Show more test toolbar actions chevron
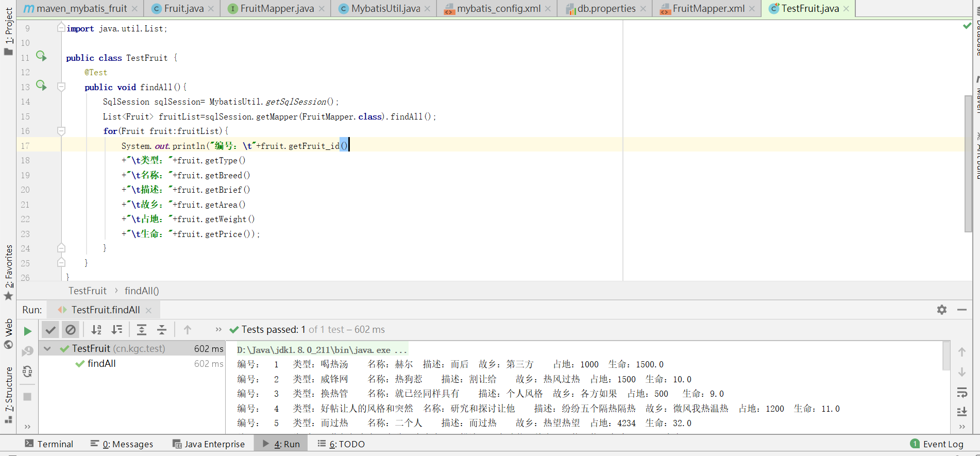This screenshot has width=980, height=456. 218,330
